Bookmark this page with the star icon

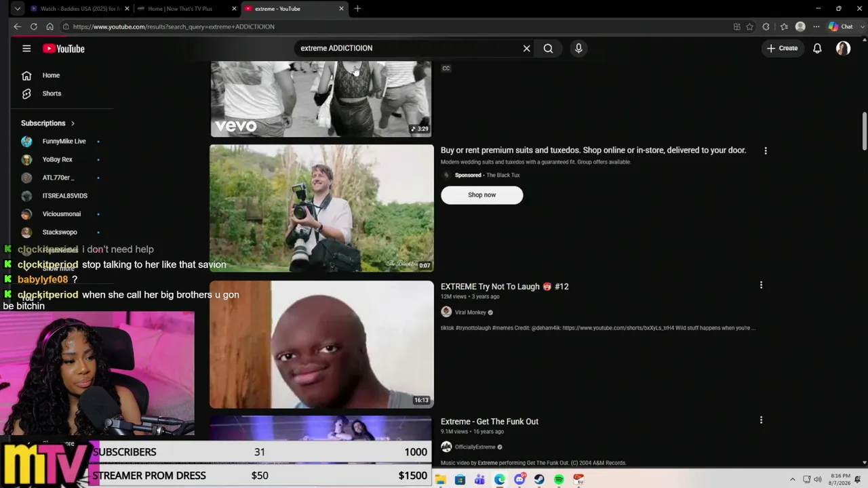749,26
